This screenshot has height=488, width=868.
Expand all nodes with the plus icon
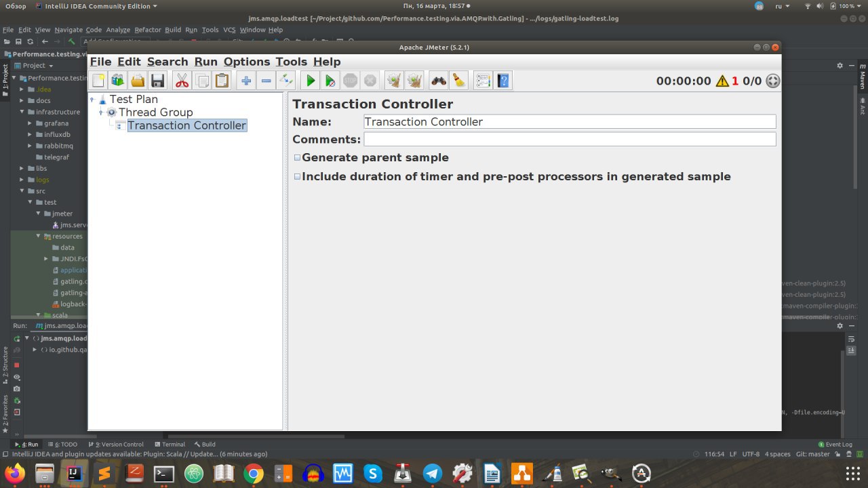tap(246, 81)
